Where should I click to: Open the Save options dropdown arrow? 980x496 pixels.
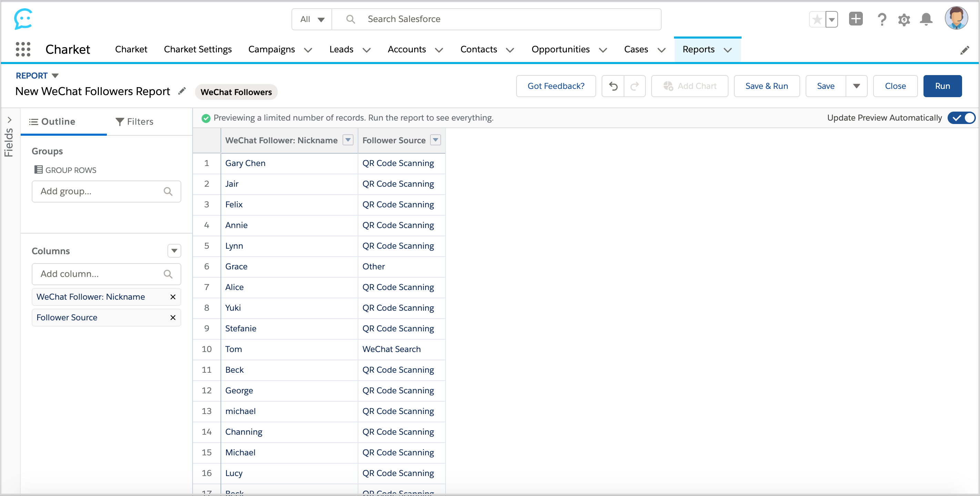coord(856,86)
